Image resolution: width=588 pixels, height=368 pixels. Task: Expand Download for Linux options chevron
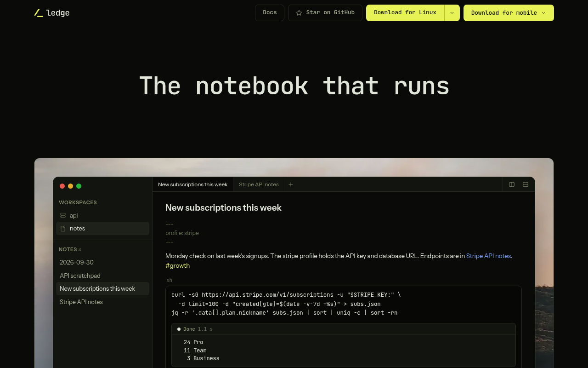click(x=452, y=13)
